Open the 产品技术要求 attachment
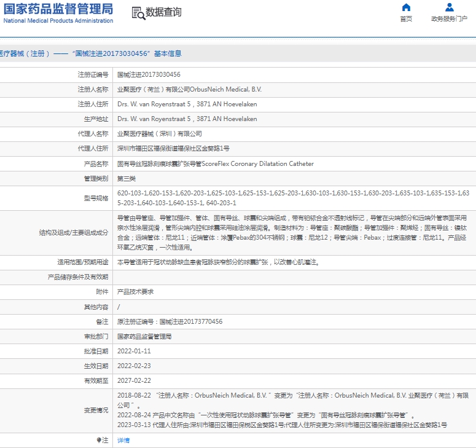 tap(135, 292)
